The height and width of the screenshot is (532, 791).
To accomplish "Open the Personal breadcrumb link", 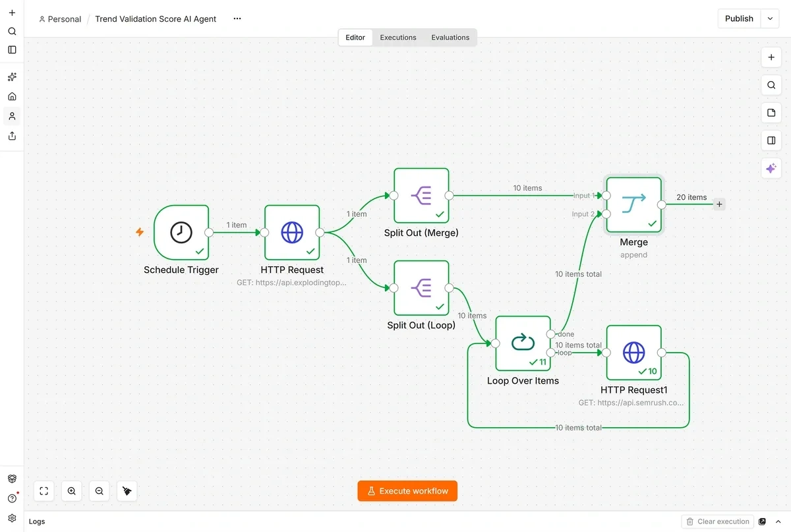I will (60, 19).
